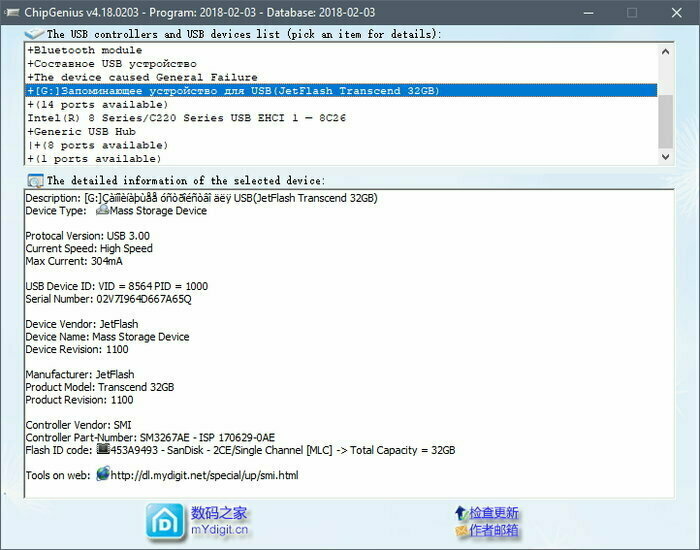The width and height of the screenshot is (700, 550).
Task: Click the Description line in details pane
Action: (201, 198)
